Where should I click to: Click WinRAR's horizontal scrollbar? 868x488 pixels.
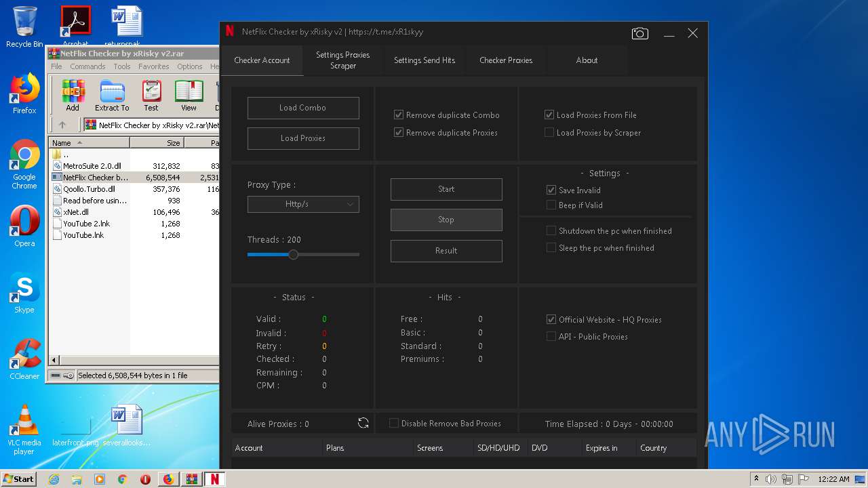pyautogui.click(x=136, y=360)
